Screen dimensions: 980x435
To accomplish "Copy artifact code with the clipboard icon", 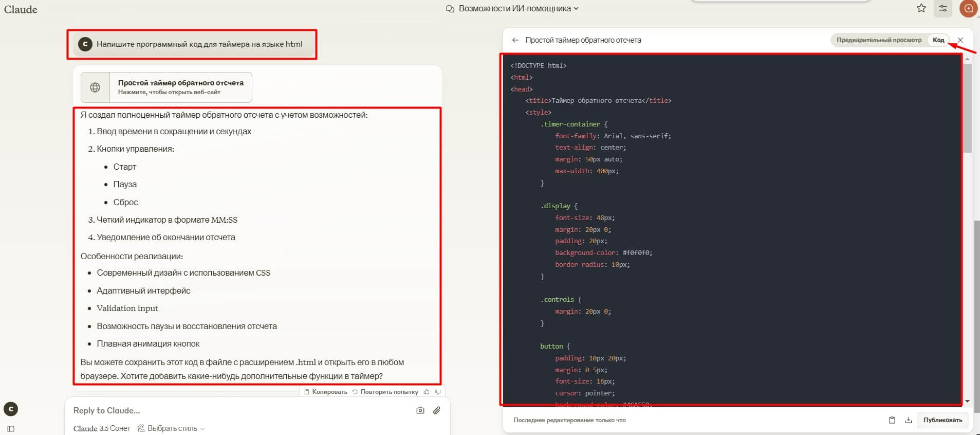I will pos(892,420).
